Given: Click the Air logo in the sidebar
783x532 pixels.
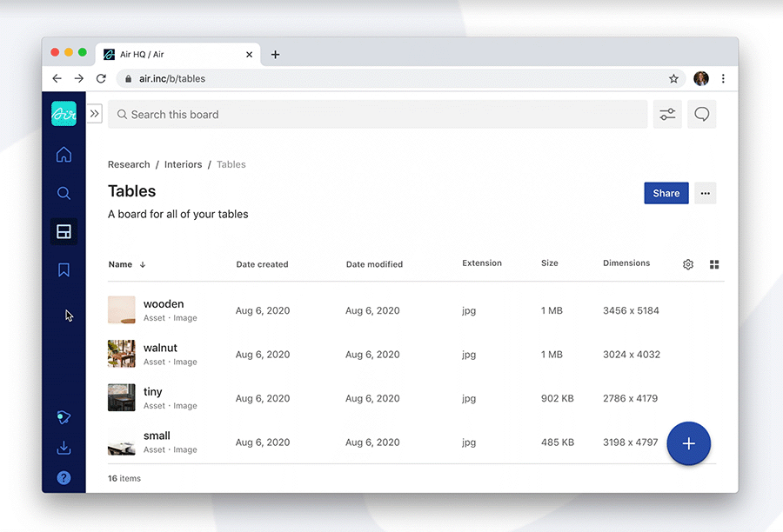Looking at the screenshot, I should pyautogui.click(x=64, y=114).
